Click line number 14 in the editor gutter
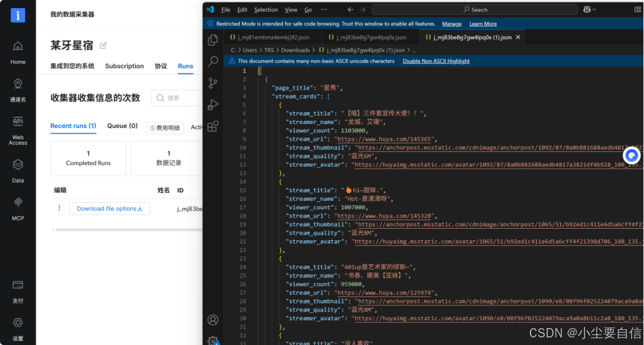This screenshot has height=345, width=644. 243,182
